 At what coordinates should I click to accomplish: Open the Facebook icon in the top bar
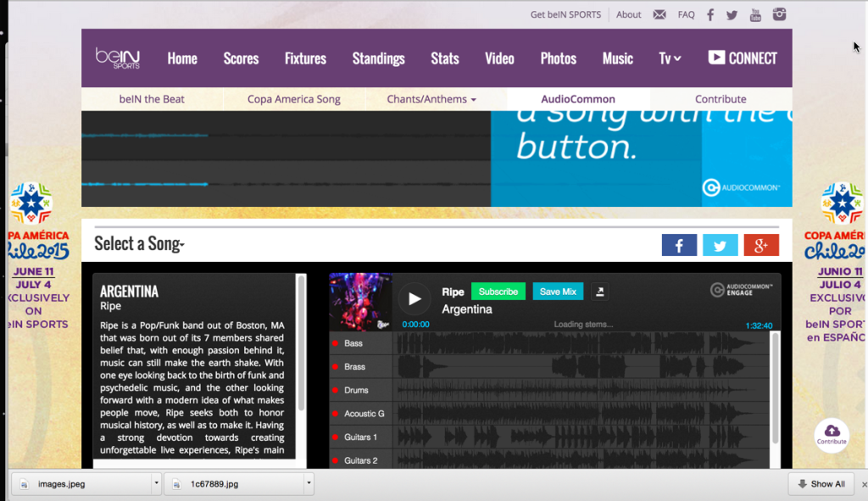click(x=710, y=15)
